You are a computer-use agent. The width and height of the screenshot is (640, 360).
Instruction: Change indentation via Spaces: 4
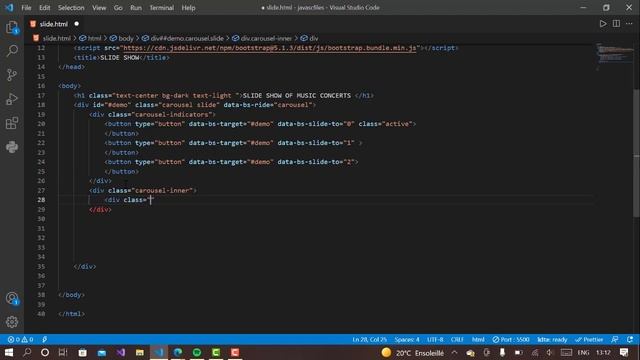click(407, 340)
